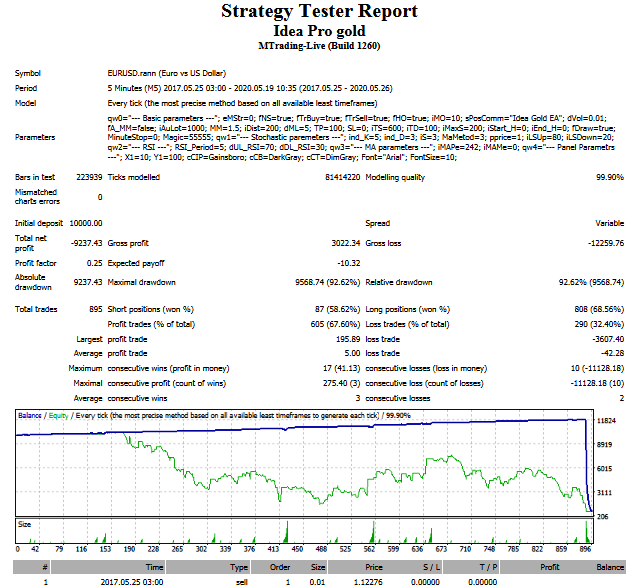Click consecutive losses value '10 (-11128.18)'
The image size is (638, 588).
(x=597, y=368)
